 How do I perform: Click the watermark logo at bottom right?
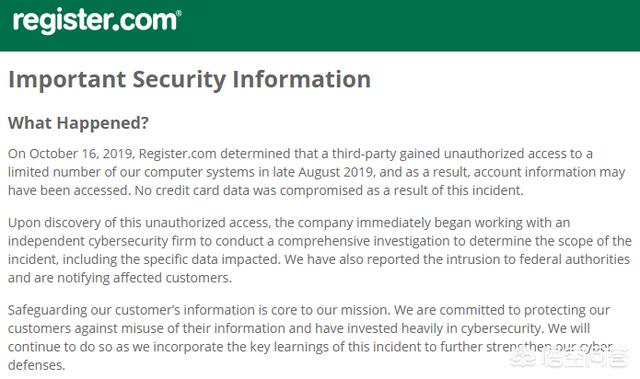[x=569, y=357]
